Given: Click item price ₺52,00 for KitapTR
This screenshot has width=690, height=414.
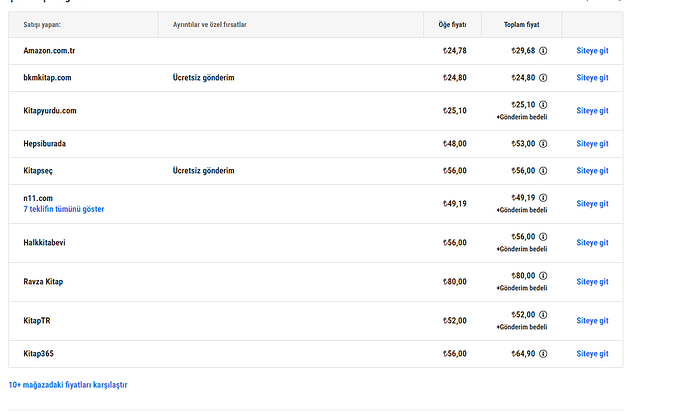Looking at the screenshot, I should coord(455,321).
